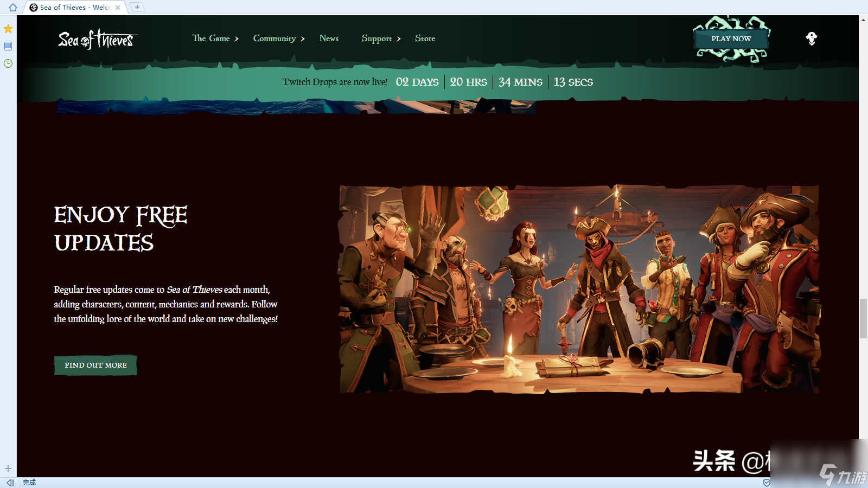
Task: Click the sidebar collapse icon in status bar
Action: coord(10,483)
